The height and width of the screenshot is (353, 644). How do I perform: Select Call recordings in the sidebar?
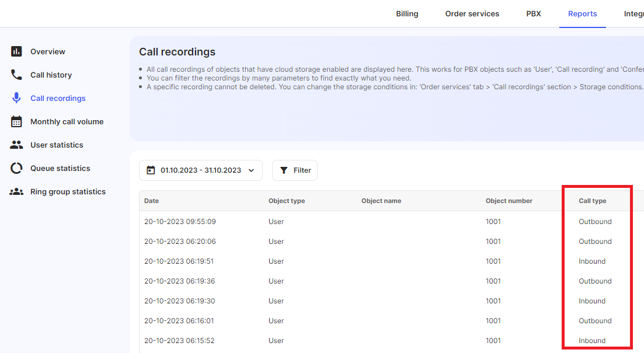click(58, 98)
